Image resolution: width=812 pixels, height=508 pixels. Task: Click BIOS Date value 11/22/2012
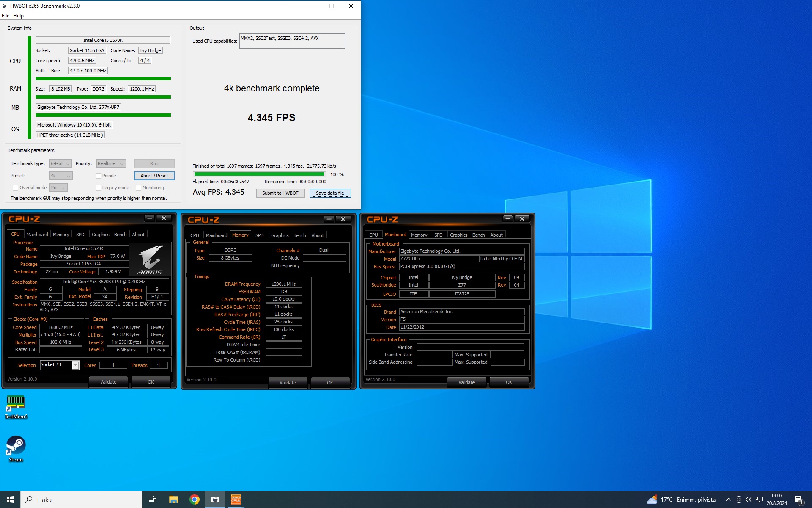462,327
